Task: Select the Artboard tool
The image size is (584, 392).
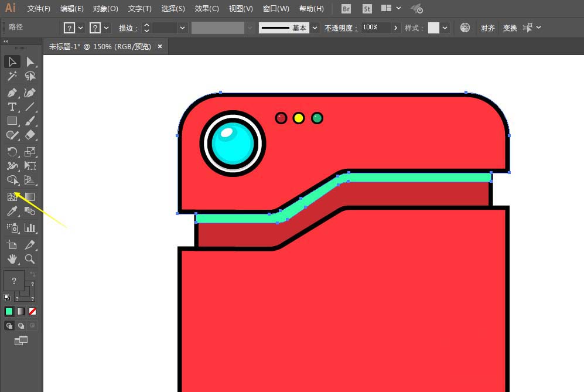Action: click(x=12, y=245)
